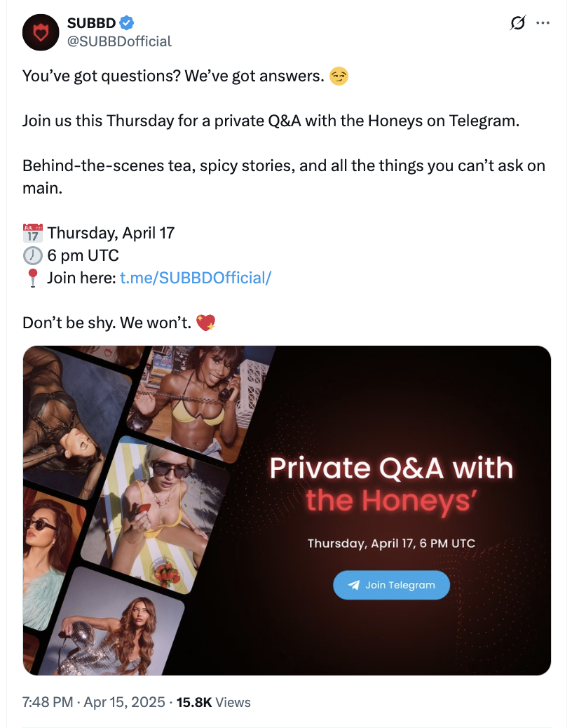Click the SUBBD profile avatar
579x728 pixels.
tap(39, 32)
